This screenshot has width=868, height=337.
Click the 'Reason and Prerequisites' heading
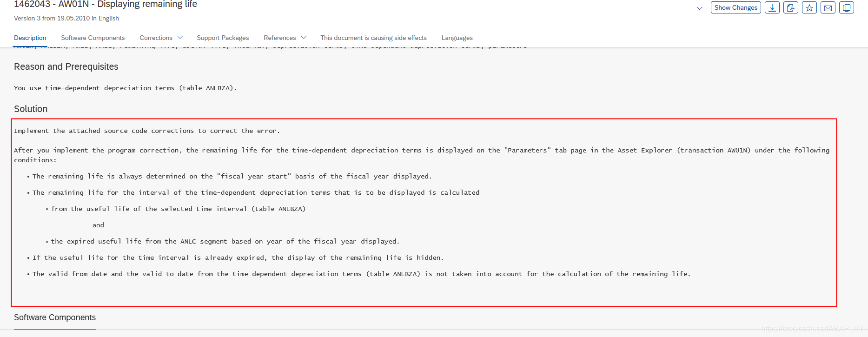[66, 66]
